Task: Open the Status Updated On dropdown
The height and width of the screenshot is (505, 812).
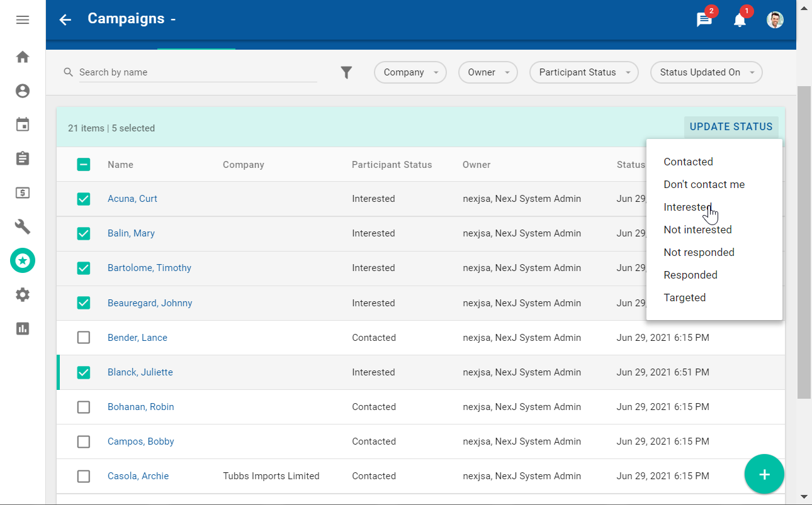Action: pos(706,72)
